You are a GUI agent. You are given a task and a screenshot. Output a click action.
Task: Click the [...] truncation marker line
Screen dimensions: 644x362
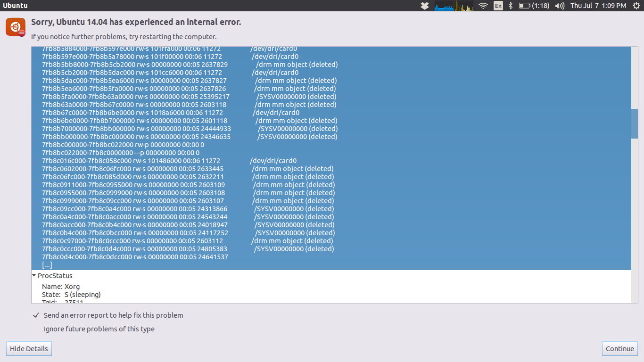47,265
